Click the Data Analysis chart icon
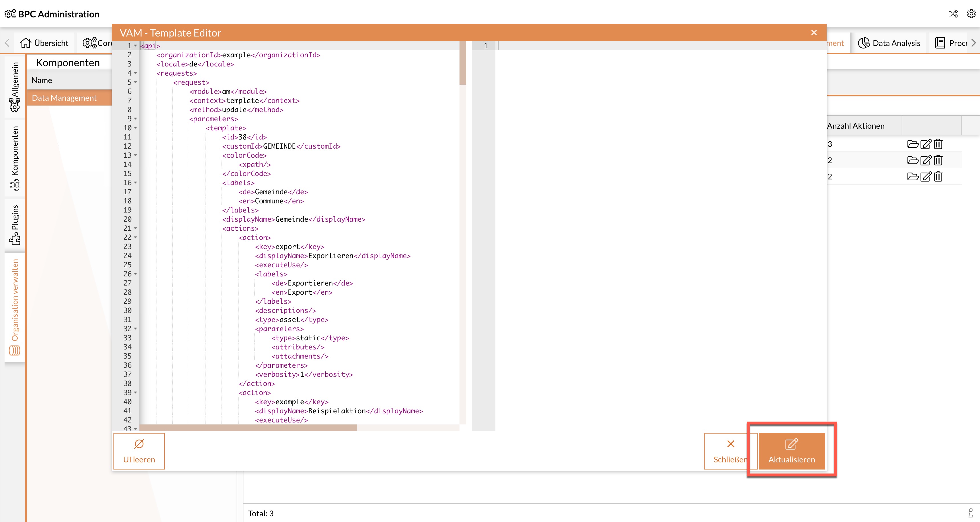980x522 pixels. 864,43
